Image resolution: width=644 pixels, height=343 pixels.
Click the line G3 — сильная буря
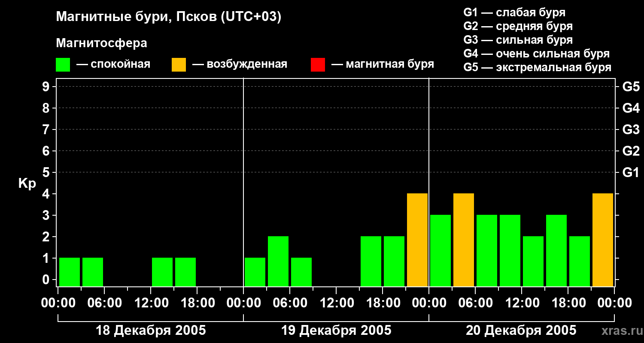pos(518,40)
